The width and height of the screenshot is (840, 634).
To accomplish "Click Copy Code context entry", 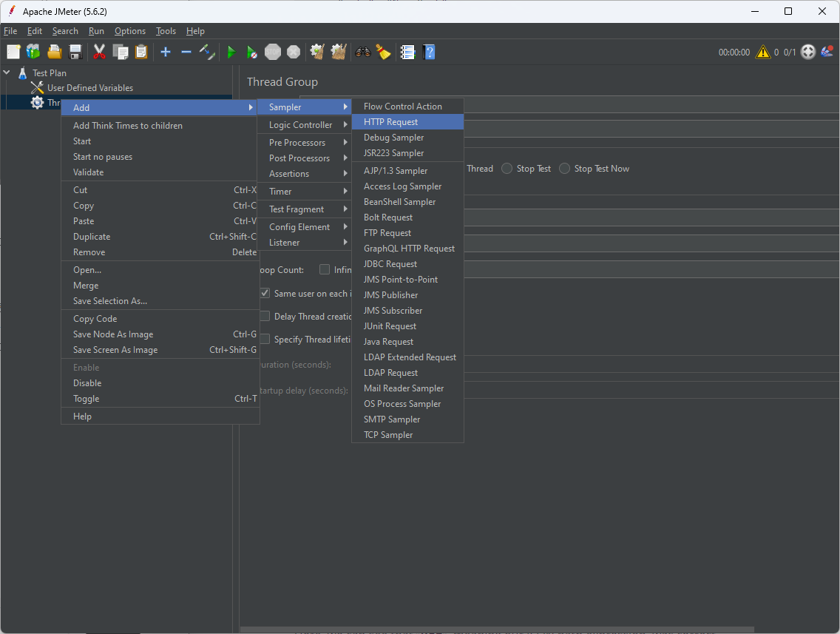I will pos(160,318).
